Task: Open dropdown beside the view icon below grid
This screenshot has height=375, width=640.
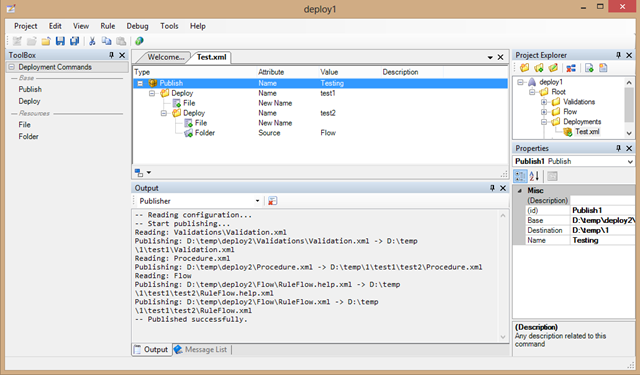Action: [x=149, y=173]
